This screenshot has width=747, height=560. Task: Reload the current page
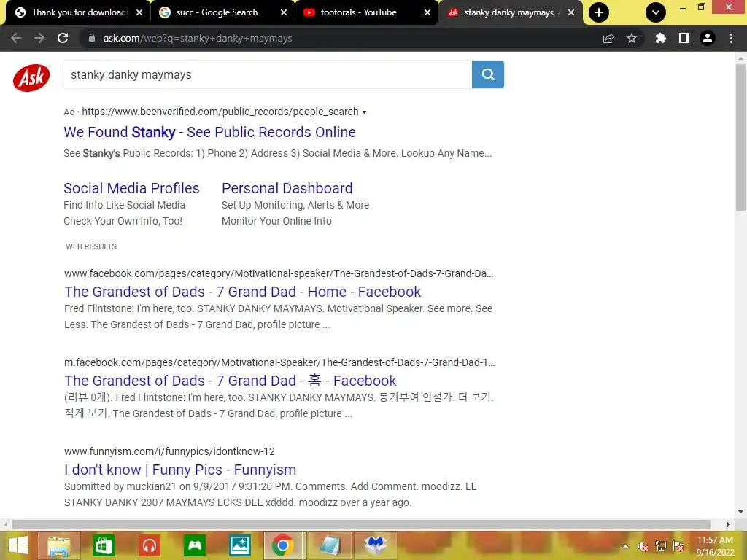pyautogui.click(x=63, y=38)
